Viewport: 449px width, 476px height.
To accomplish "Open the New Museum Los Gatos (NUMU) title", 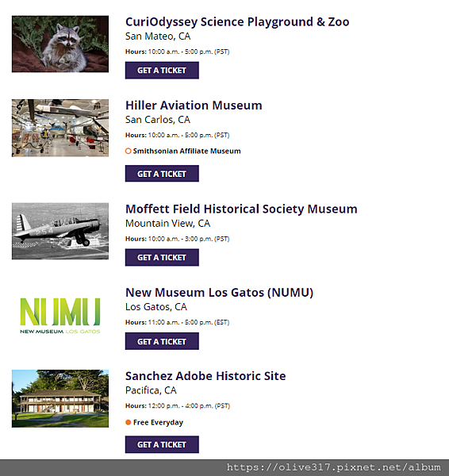I will pyautogui.click(x=219, y=292).
